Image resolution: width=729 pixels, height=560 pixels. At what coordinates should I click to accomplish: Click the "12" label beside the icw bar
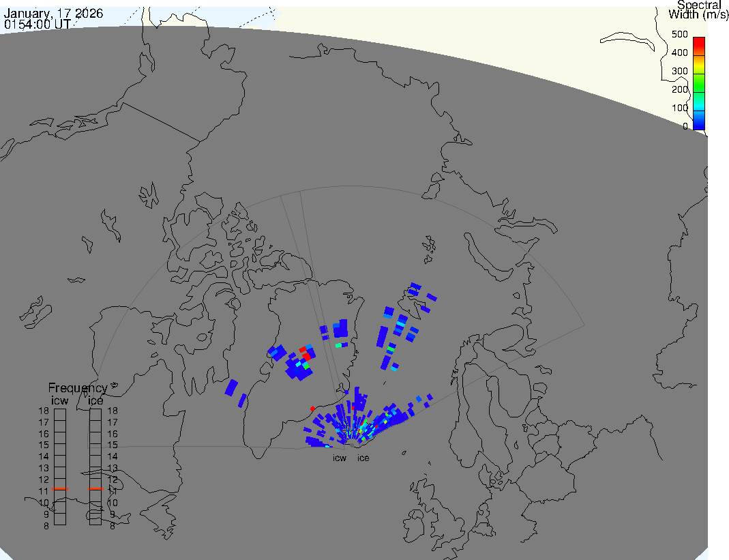pos(44,480)
